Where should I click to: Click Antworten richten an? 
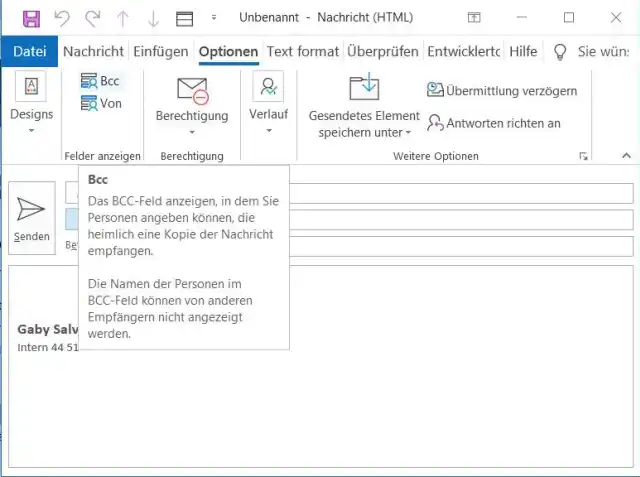point(494,123)
